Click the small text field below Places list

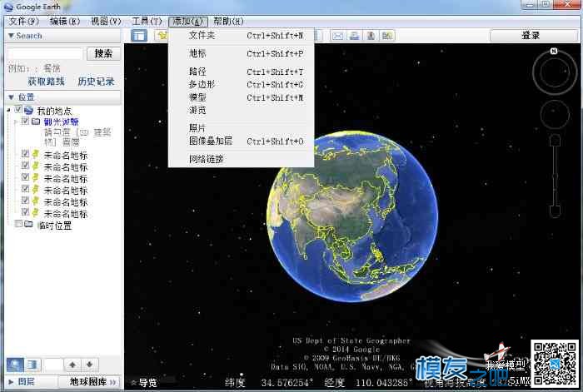(x=53, y=365)
